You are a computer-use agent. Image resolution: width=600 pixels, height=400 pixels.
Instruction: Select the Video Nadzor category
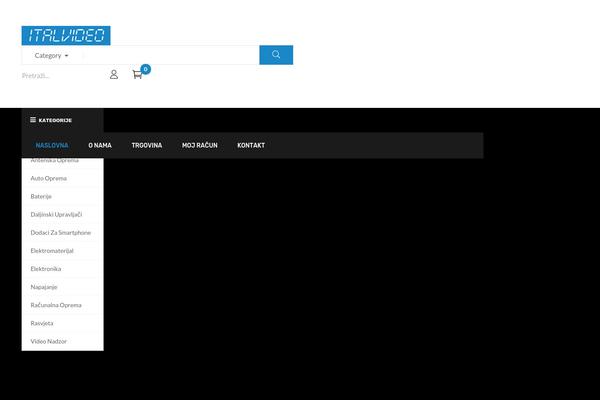tap(48, 341)
